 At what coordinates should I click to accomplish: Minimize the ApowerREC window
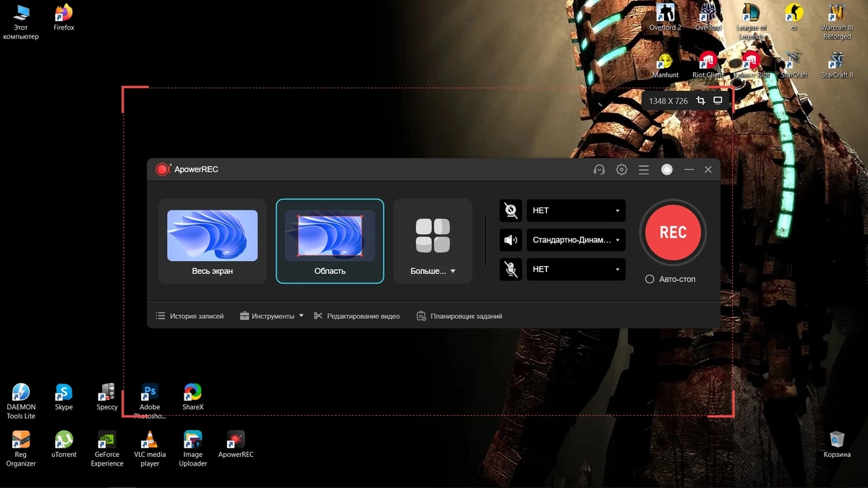pos(689,170)
